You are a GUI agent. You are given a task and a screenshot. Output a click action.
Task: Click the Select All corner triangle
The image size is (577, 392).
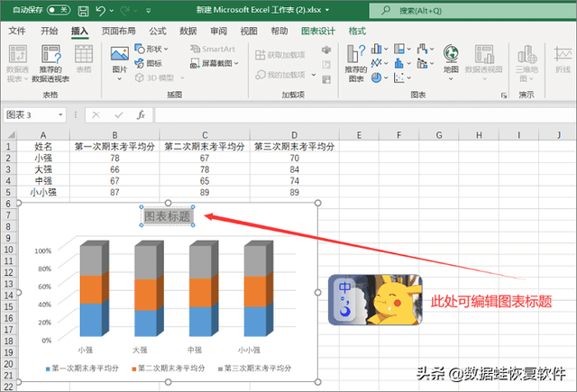(11, 134)
